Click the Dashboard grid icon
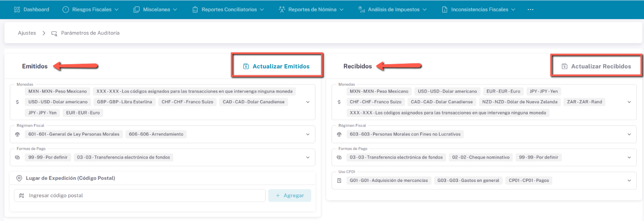 click(17, 9)
